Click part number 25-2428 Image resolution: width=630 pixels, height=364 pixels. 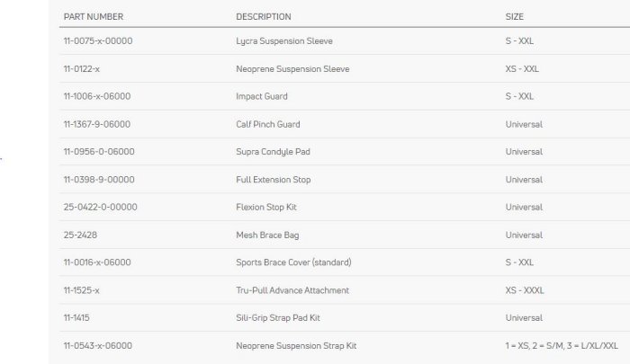click(x=80, y=235)
